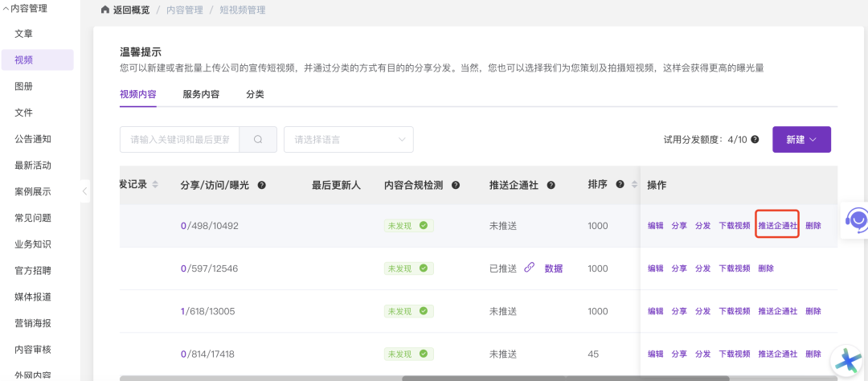Expand the 新建 dropdown button
868x381 pixels.
pos(801,139)
